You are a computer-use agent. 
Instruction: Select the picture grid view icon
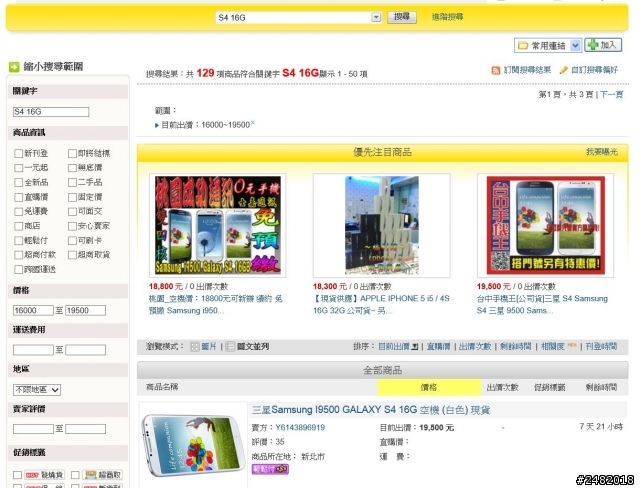[x=195, y=347]
